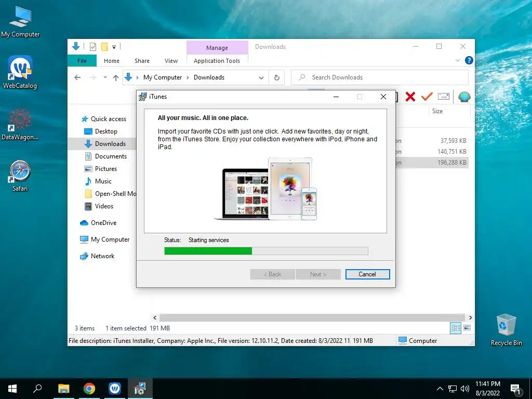Image resolution: width=532 pixels, height=399 pixels.
Task: Click the blue down-arrow icon in quick access toolbar
Action: [76, 46]
